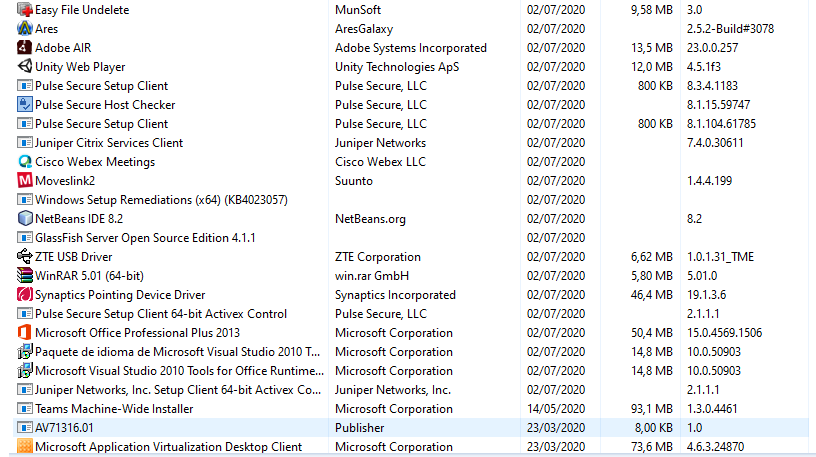Click the 15.0.4569.1506 version value
Viewport: 816px width, 457px height.
click(x=724, y=333)
